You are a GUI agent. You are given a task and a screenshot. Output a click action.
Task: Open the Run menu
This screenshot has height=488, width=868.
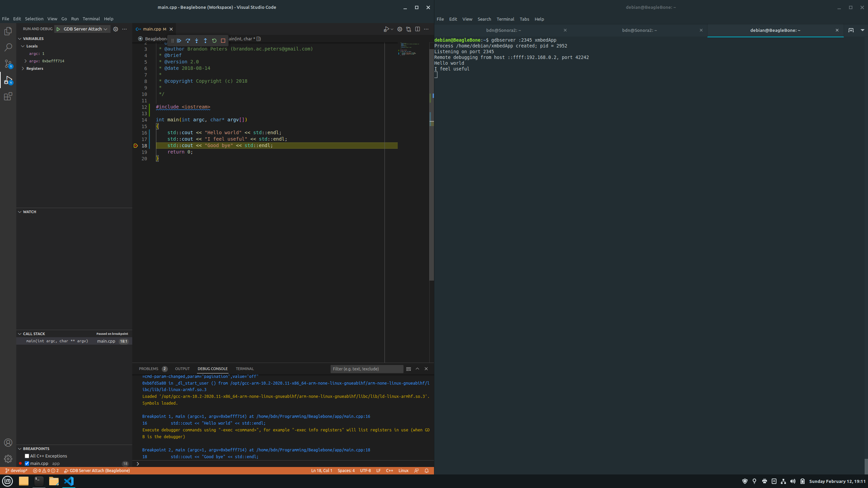[75, 19]
